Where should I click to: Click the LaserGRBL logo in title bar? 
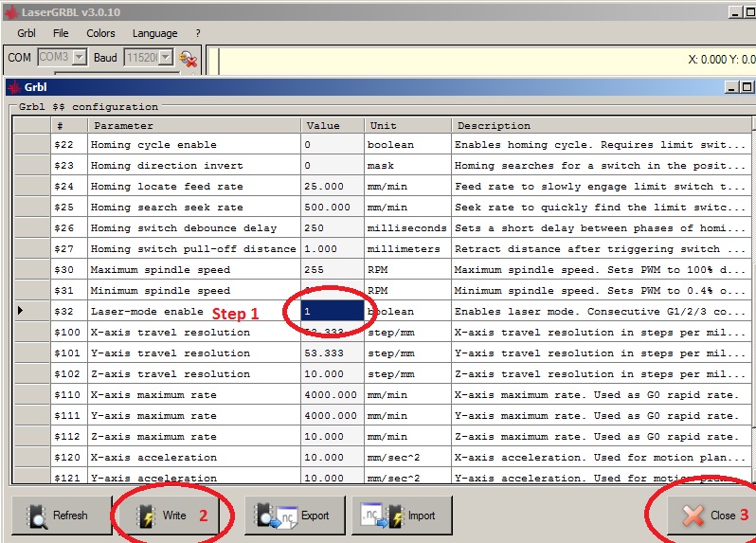[x=11, y=12]
